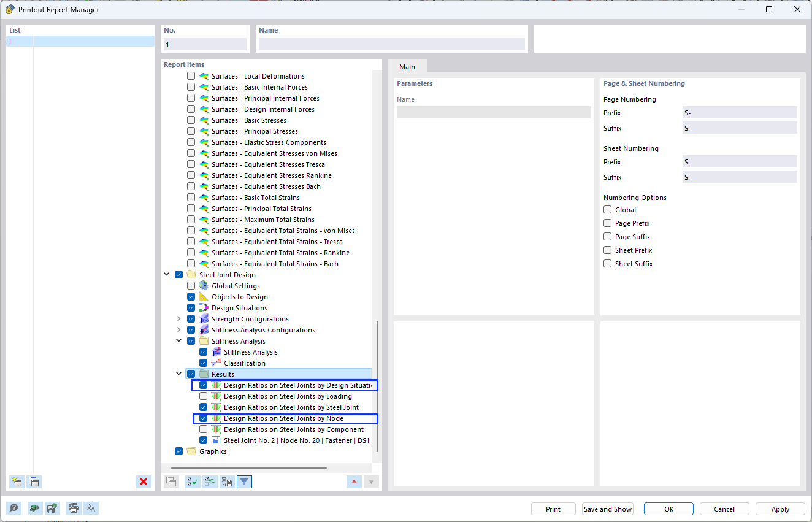Click the Print button
The image size is (812, 522).
tap(553, 509)
